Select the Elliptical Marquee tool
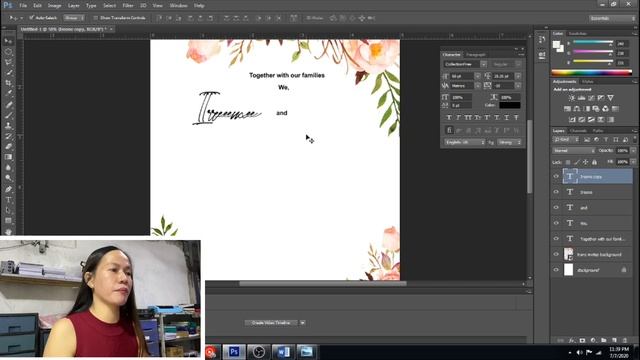The width and height of the screenshot is (640, 360). coord(8,52)
